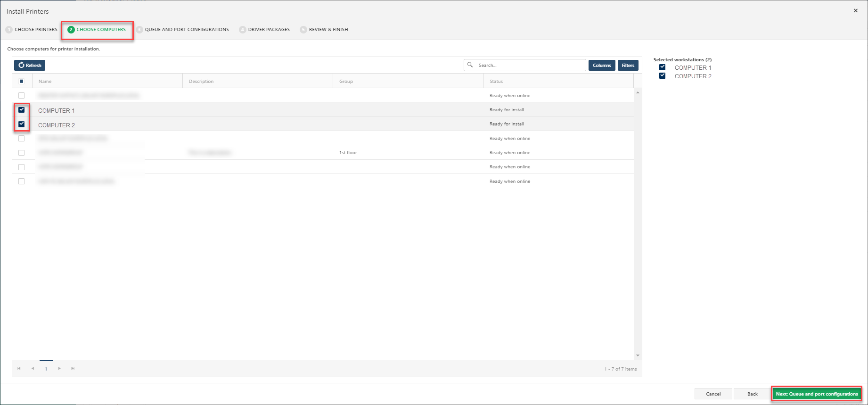The image size is (868, 405).
Task: Deselect COMPUTER 1 in Selected workstations
Action: 662,67
